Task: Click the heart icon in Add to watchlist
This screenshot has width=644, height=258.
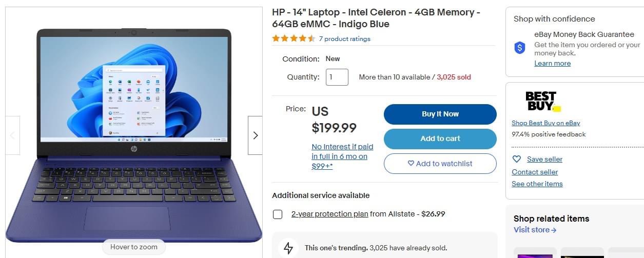Action: point(411,164)
